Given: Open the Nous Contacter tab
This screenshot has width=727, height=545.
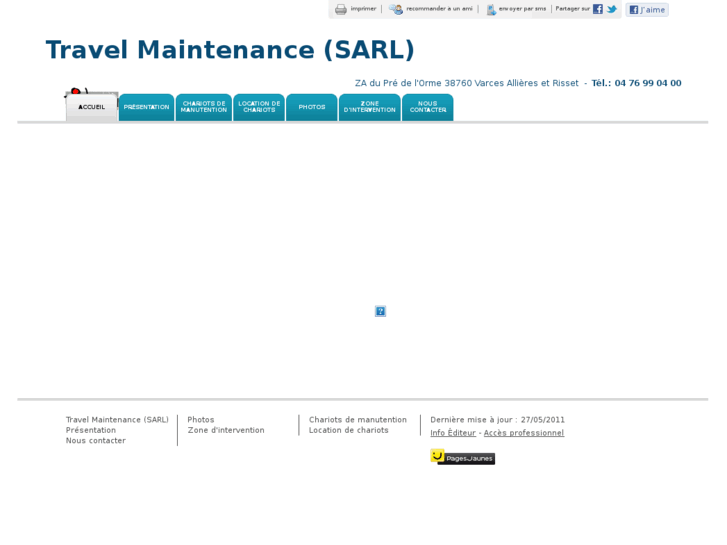Looking at the screenshot, I should pyautogui.click(x=428, y=107).
